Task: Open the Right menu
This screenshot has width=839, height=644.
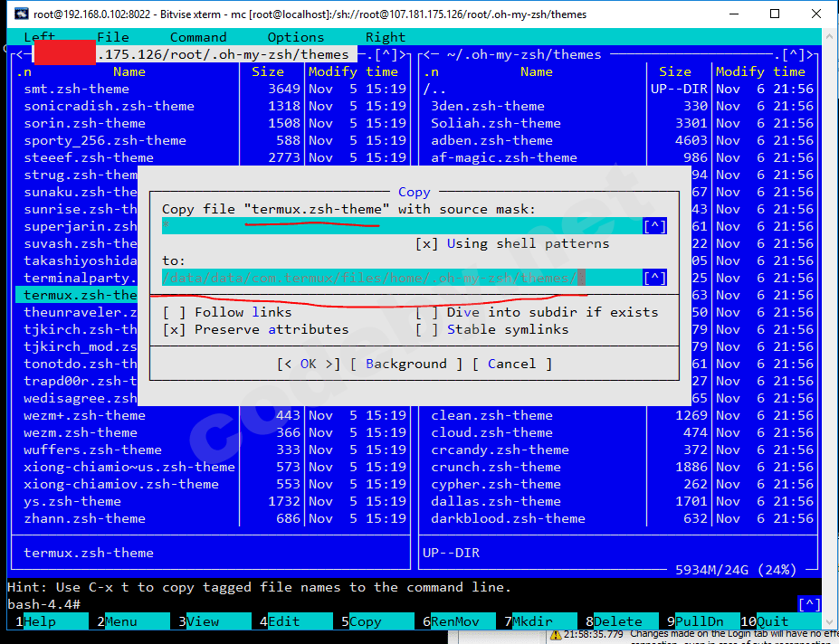Action: click(x=386, y=37)
